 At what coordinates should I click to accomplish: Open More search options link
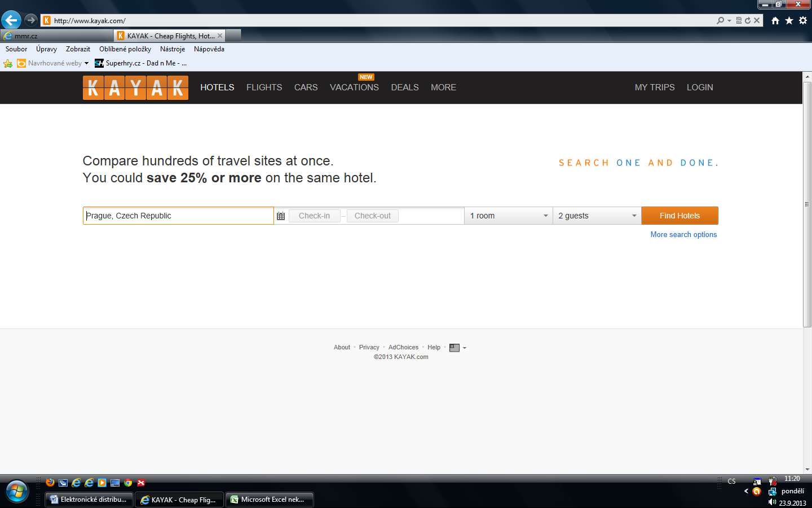tap(683, 235)
